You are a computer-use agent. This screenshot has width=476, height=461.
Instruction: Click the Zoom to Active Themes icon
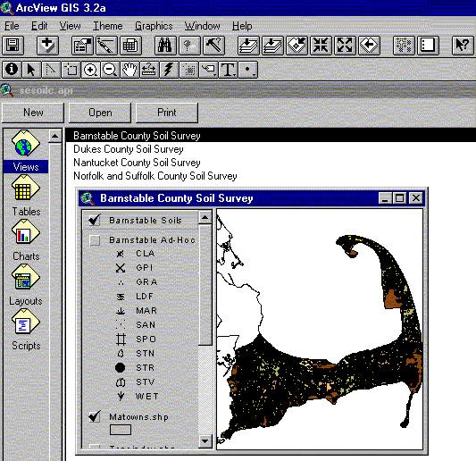(x=272, y=46)
